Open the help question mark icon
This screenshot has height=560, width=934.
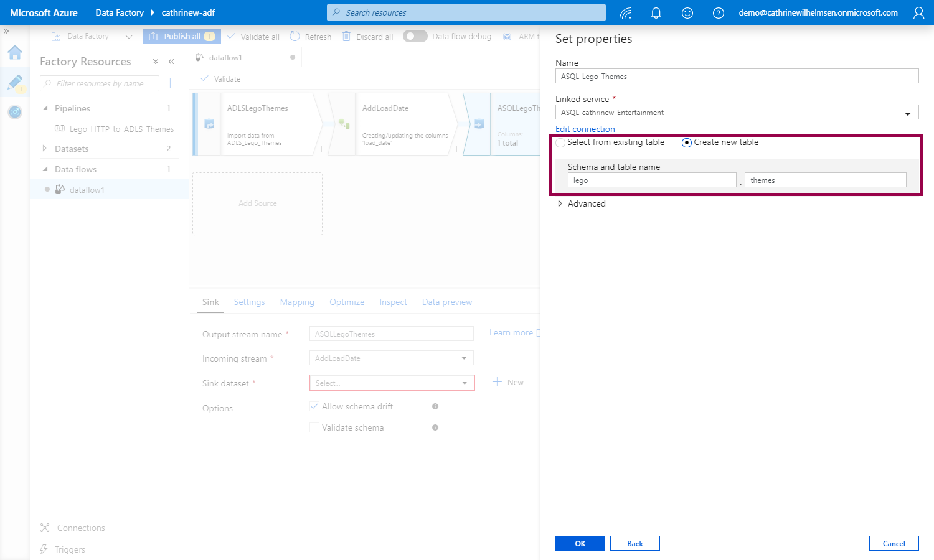[719, 13]
